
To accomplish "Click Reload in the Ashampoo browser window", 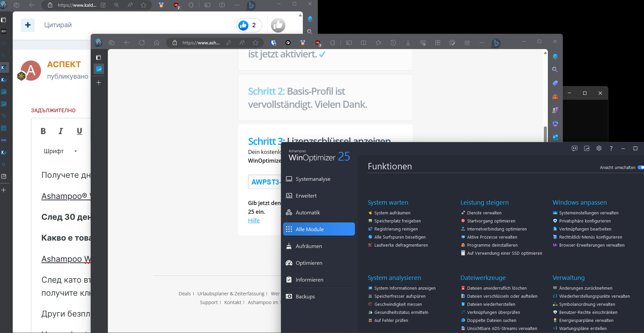I will click(x=142, y=43).
